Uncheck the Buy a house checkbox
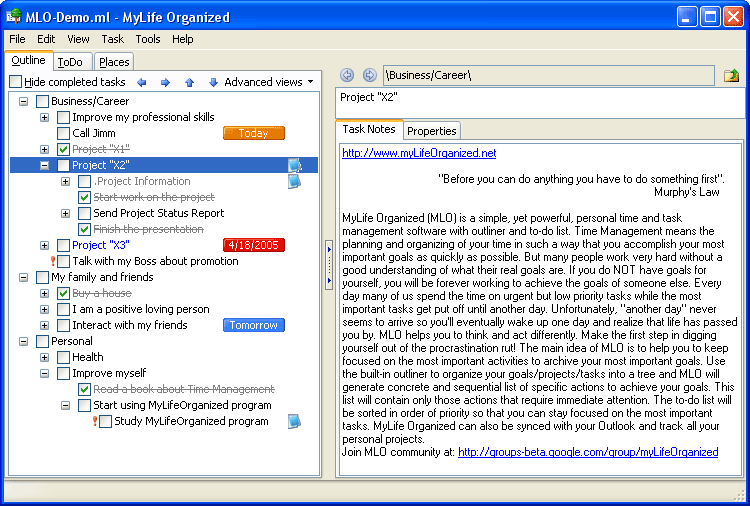 (x=63, y=293)
